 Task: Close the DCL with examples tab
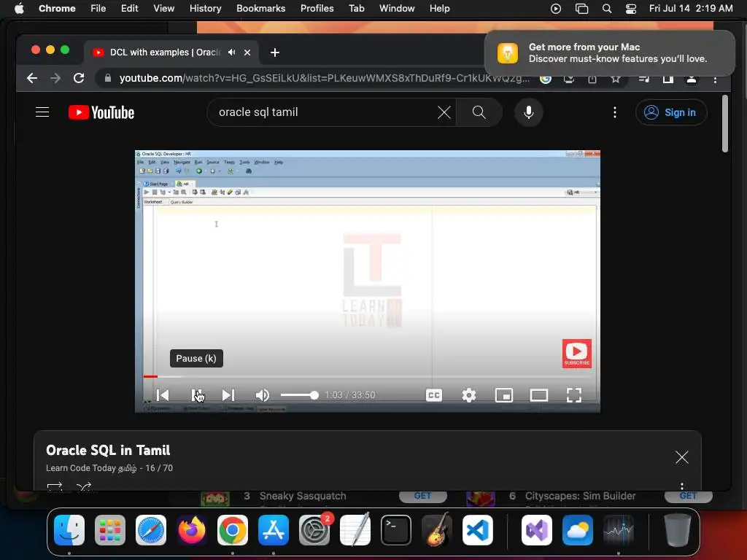pyautogui.click(x=247, y=52)
